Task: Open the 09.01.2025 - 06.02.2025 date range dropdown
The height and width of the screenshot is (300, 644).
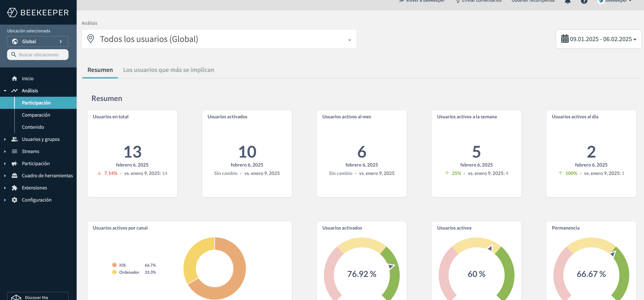Action: coord(598,39)
